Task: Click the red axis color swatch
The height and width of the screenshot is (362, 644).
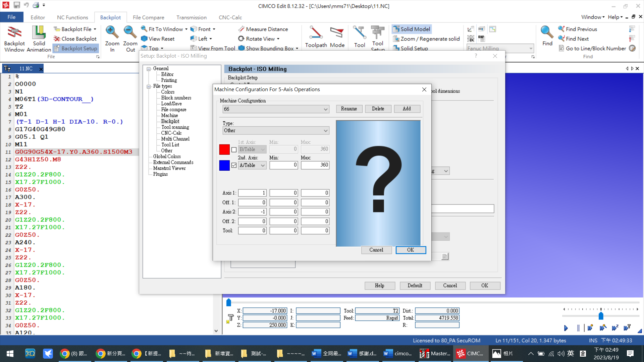Action: click(x=224, y=149)
